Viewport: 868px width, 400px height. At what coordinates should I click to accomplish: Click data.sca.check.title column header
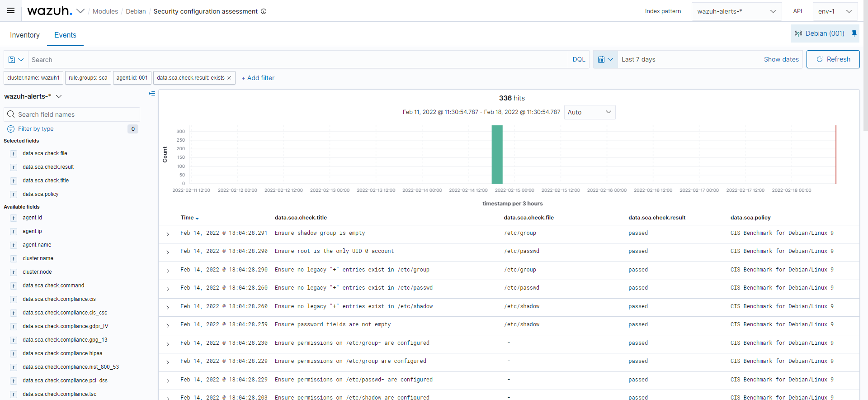click(x=301, y=218)
